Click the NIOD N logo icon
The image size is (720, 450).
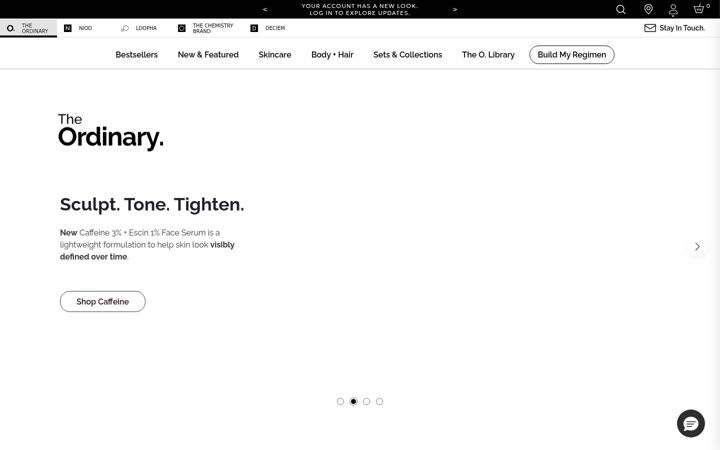pos(68,28)
